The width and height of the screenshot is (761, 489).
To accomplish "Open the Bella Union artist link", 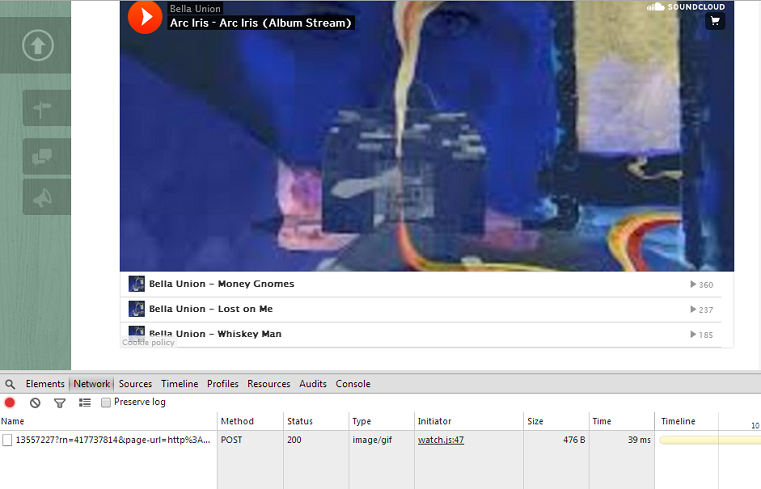I will click(195, 9).
